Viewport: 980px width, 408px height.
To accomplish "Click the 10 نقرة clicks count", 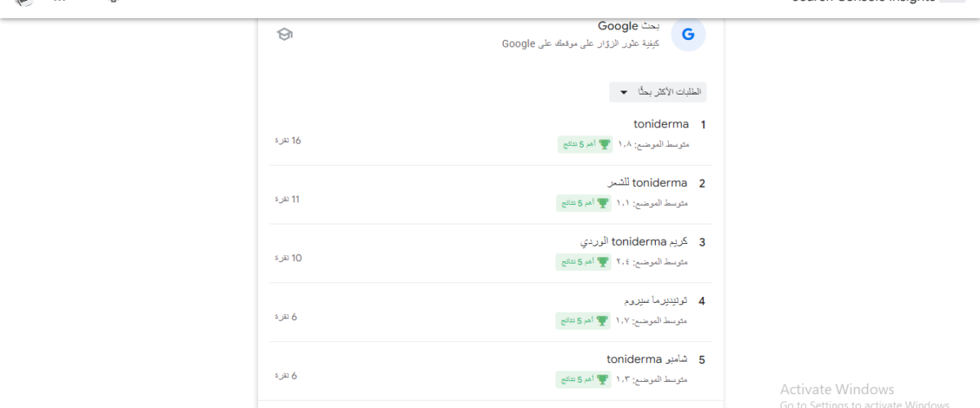I will [288, 258].
